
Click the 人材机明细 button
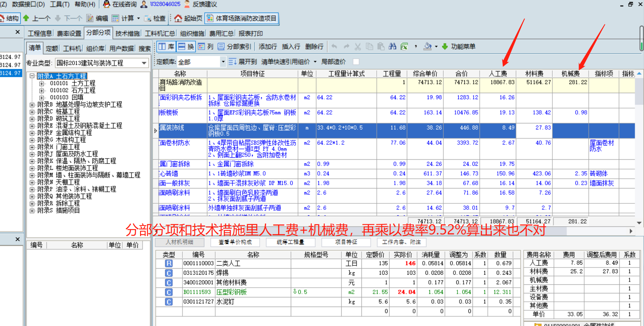click(179, 242)
